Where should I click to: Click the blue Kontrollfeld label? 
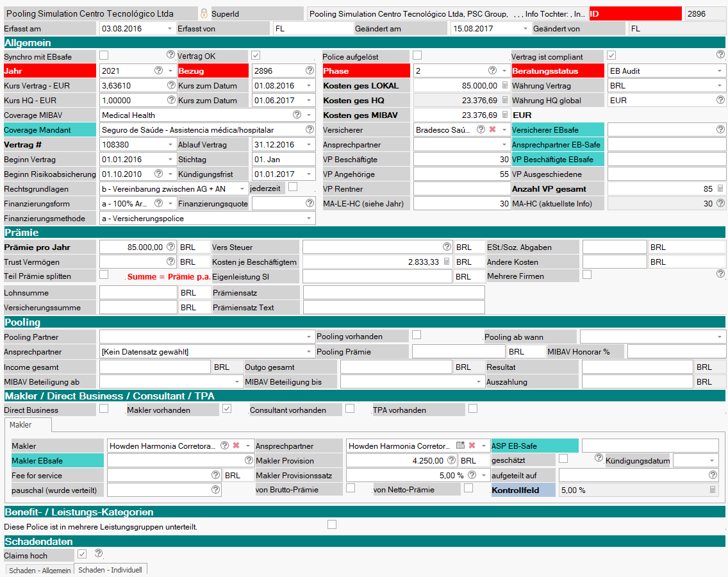tap(523, 490)
